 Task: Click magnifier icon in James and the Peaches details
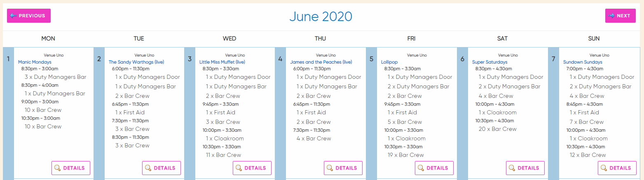330,168
